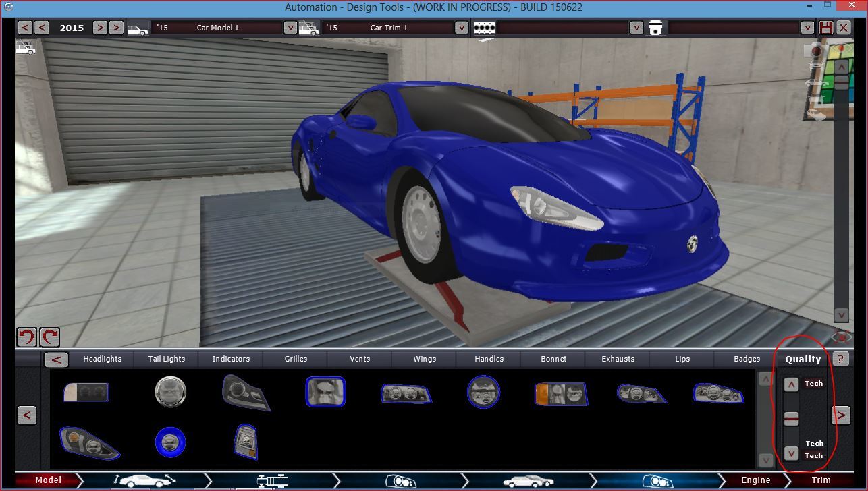Open the Trim section button
This screenshot has height=491, width=868.
[821, 480]
